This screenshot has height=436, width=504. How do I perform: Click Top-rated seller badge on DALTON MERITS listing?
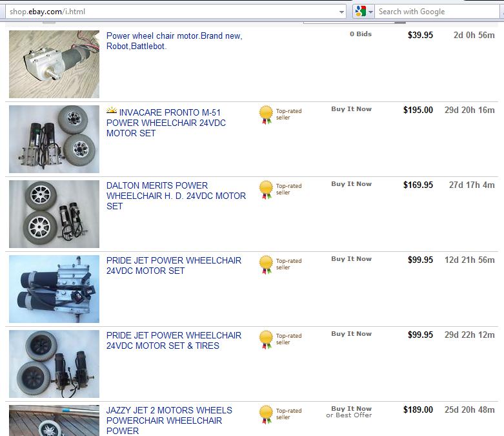(266, 189)
